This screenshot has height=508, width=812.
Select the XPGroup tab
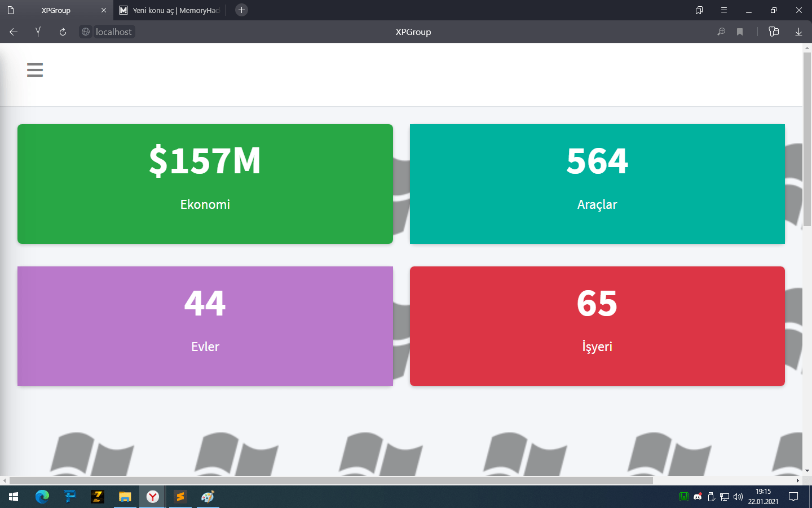pos(56,10)
